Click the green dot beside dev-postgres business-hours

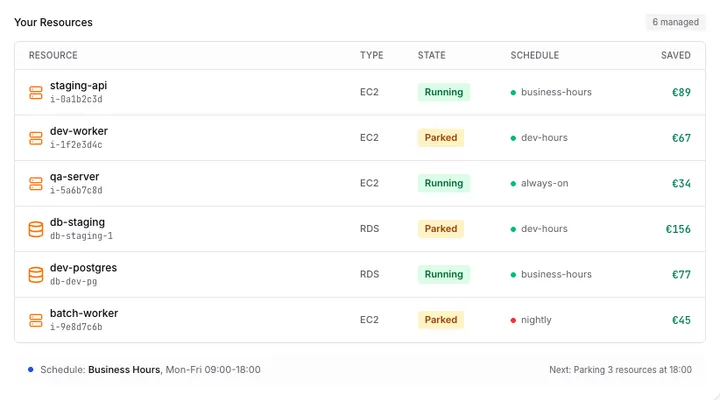click(x=513, y=275)
